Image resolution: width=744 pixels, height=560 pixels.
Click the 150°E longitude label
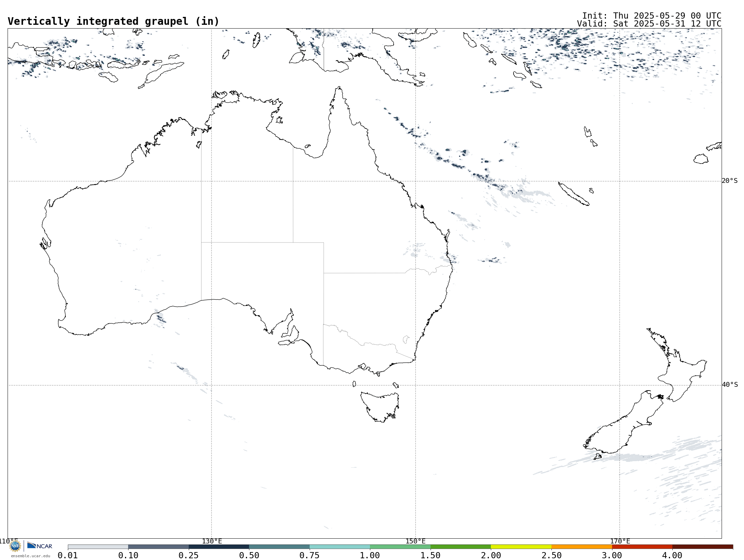(x=415, y=541)
